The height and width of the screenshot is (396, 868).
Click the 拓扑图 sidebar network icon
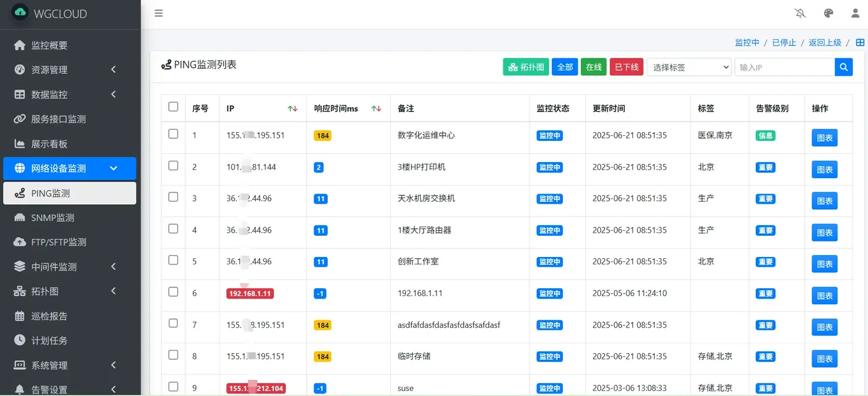coord(20,291)
